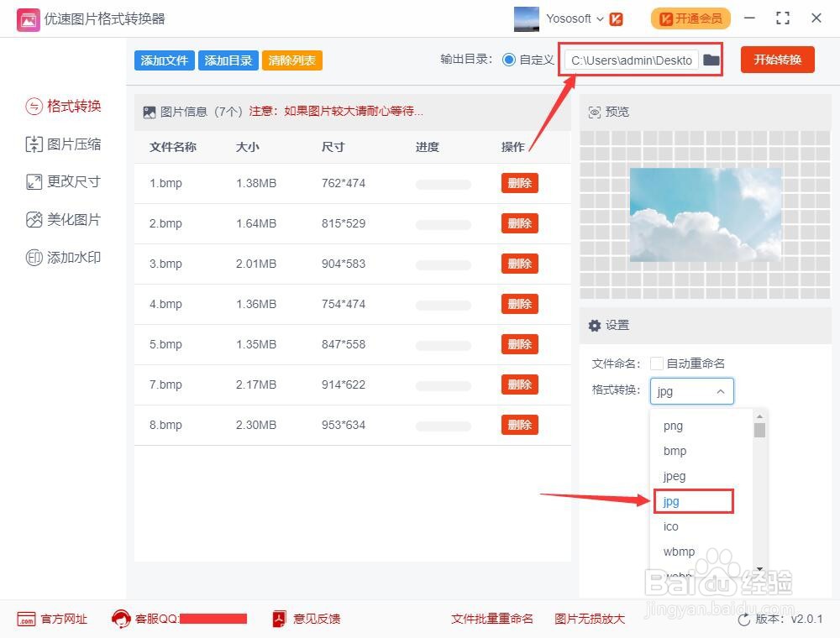Viewport: 840px width, 638px height.
Task: Click the size value 2.01MB
Action: pos(256,264)
